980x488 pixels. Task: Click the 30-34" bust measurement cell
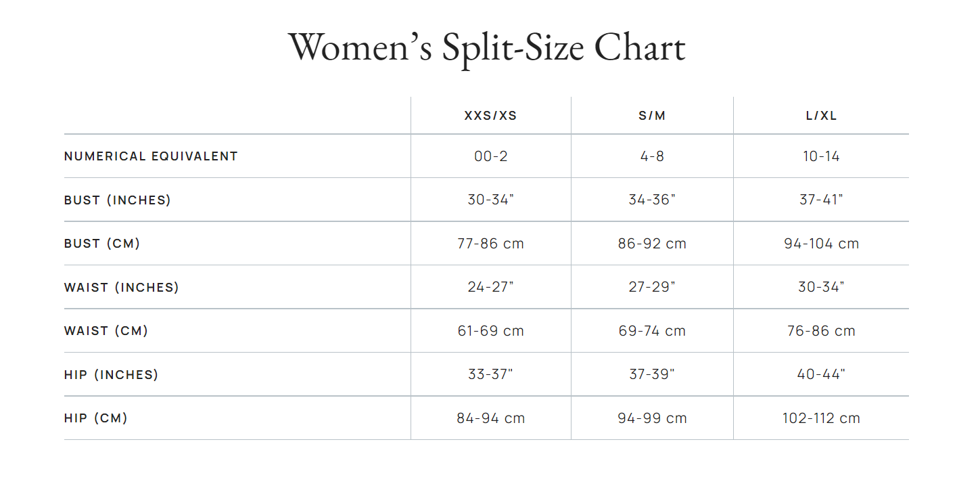pos(490,200)
